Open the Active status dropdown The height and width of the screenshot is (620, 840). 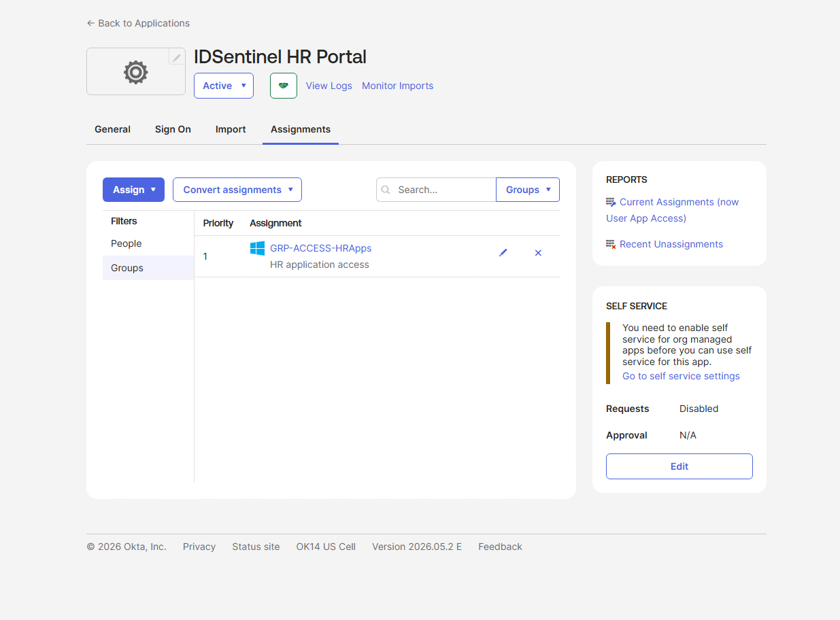(x=224, y=86)
